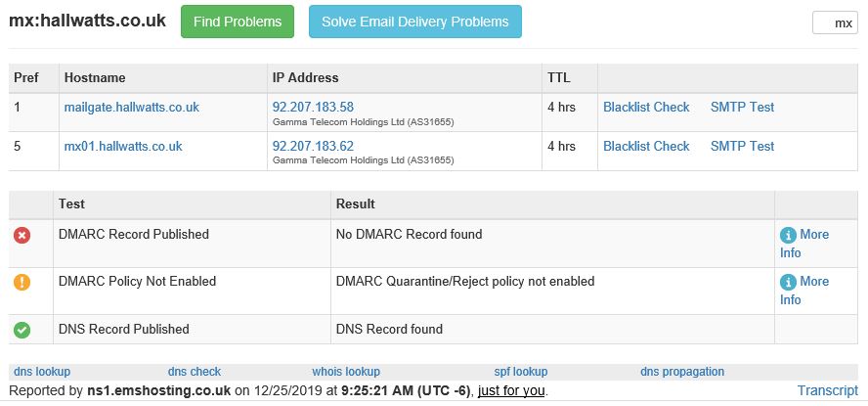Select the spf lookup tab
The width and height of the screenshot is (868, 406).
click(520, 372)
